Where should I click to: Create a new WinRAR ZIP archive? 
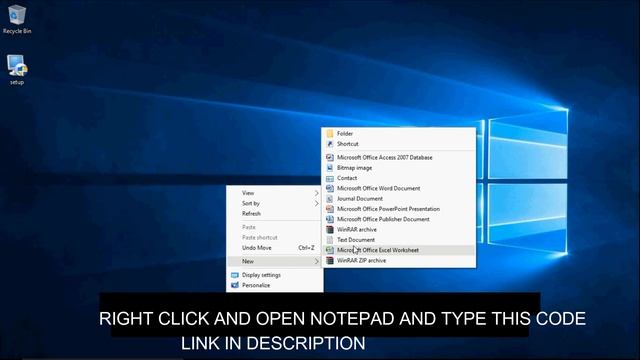coord(399,260)
